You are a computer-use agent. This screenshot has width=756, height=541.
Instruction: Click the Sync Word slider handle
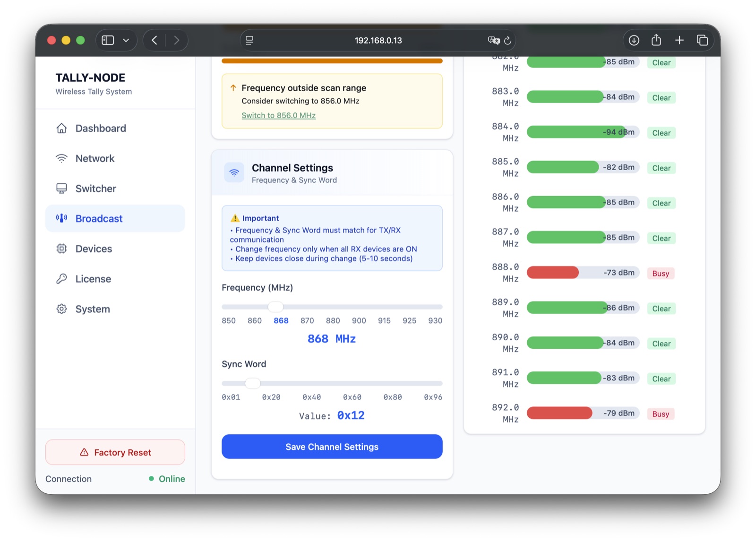(x=253, y=383)
